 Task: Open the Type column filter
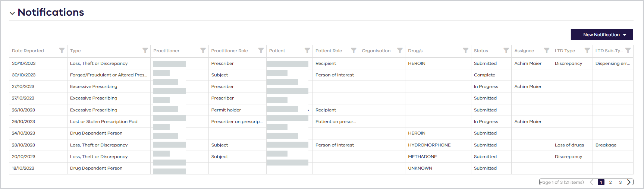(x=145, y=50)
